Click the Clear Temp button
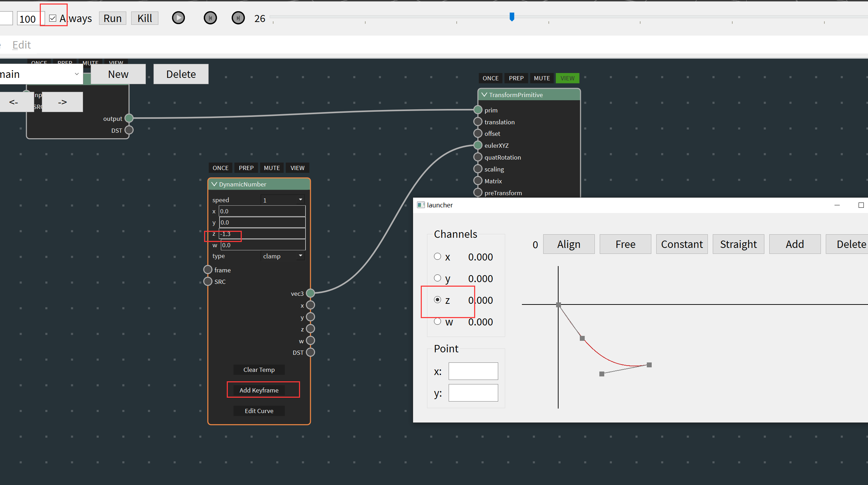This screenshot has height=485, width=868. tap(259, 369)
